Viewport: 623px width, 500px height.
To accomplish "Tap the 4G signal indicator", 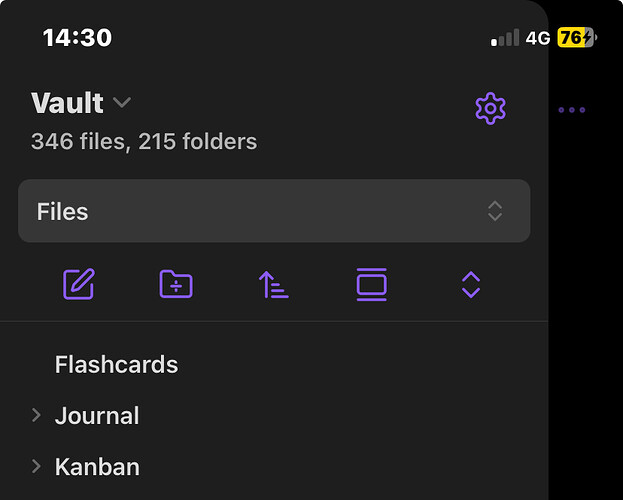I will pyautogui.click(x=538, y=38).
